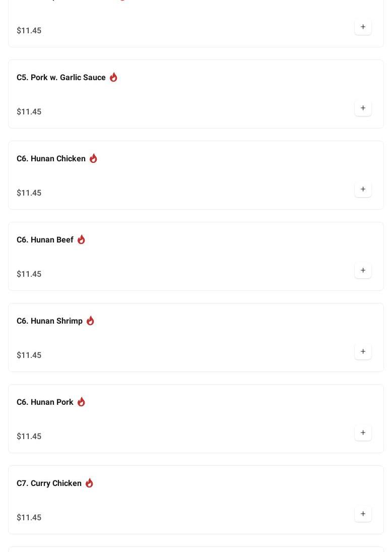The image size is (392, 552).
Task: Add C7. Curry Chicken with plus button
Action: [363, 514]
